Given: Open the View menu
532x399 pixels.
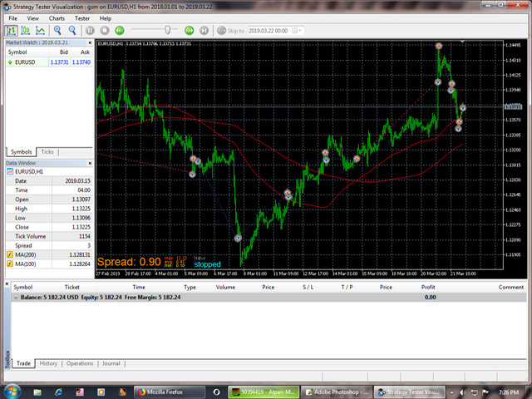Looking at the screenshot, I should (x=33, y=18).
